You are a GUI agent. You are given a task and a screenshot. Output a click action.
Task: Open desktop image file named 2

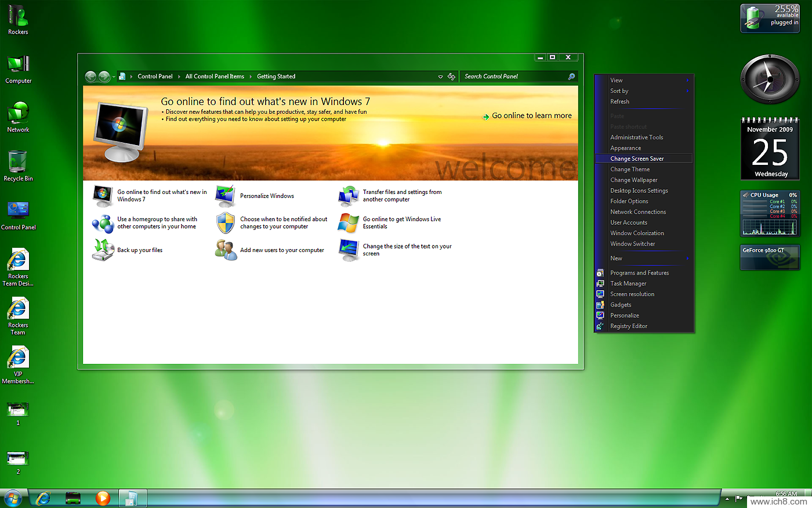[18, 462]
